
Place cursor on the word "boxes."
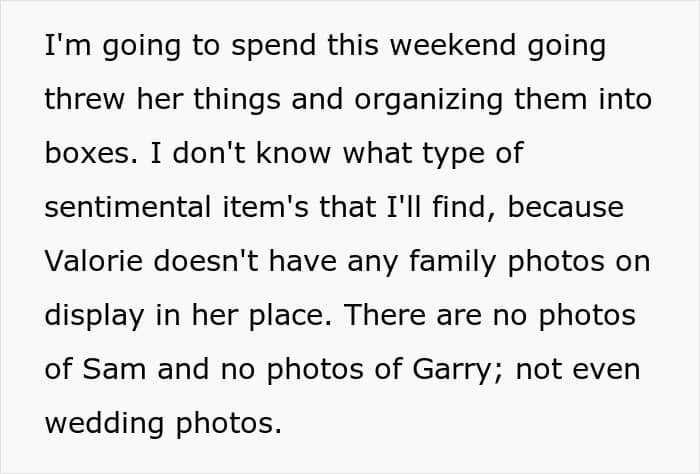pos(92,153)
